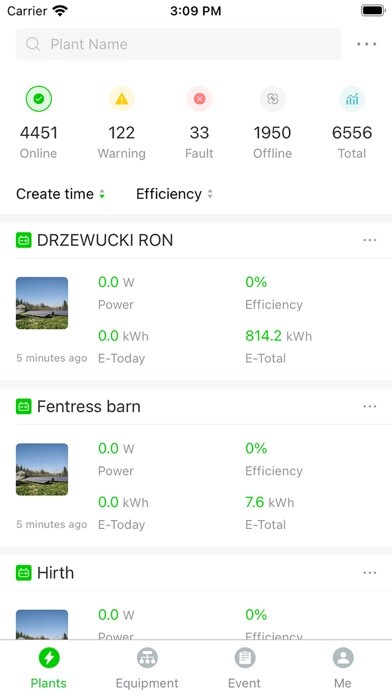Open Total plants chart icon

(352, 99)
